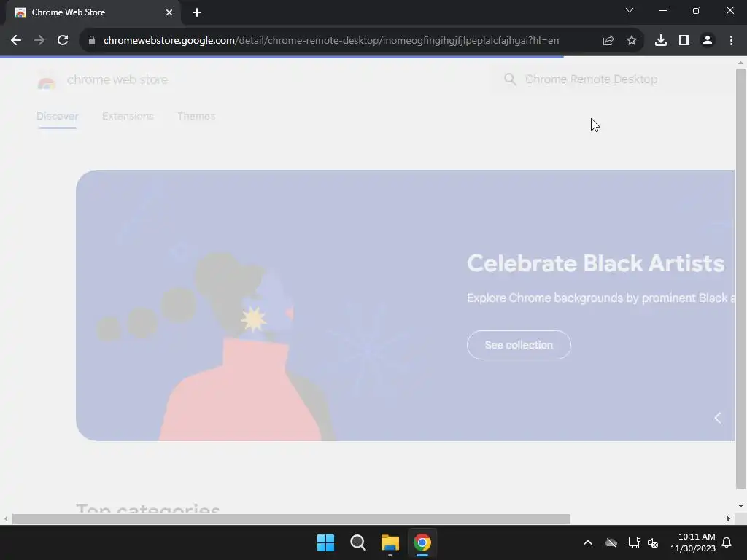Open Chrome downloads tray
The width and height of the screenshot is (747, 560).
(x=661, y=41)
